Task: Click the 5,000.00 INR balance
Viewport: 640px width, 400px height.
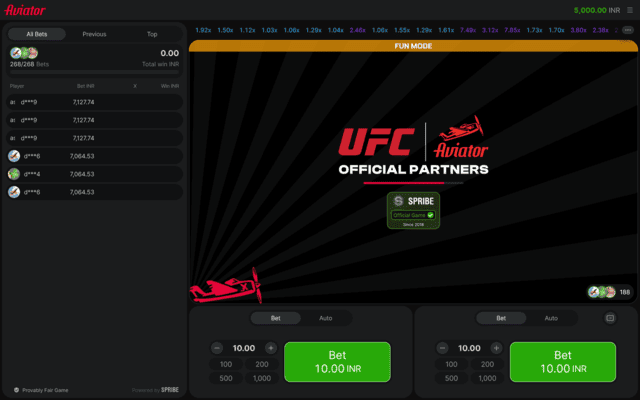Action: [597, 10]
